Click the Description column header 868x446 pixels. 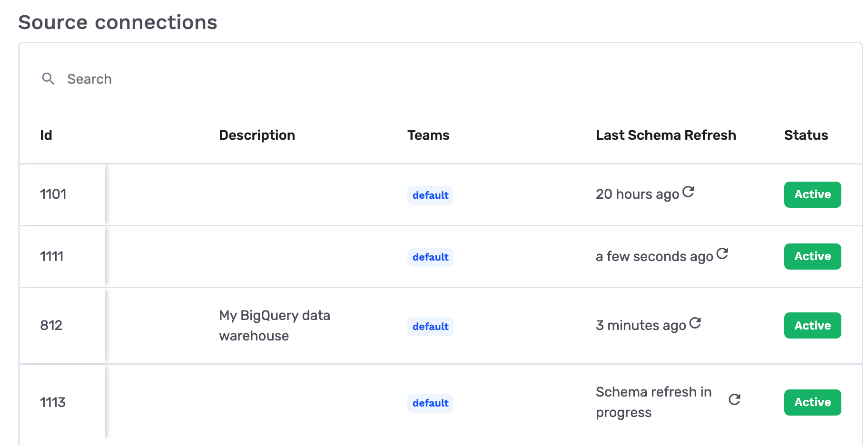tap(257, 135)
